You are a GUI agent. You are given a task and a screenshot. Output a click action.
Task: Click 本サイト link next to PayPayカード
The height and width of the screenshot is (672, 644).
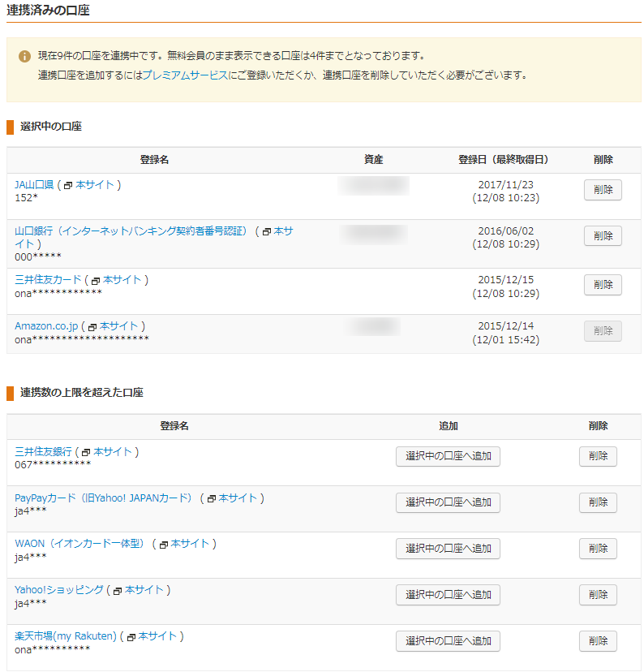click(238, 498)
